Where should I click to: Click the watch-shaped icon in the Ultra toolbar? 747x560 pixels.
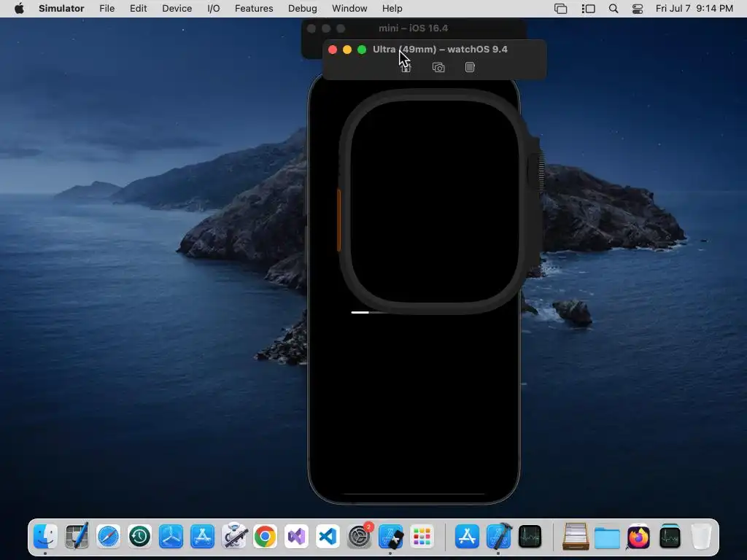[x=470, y=67]
